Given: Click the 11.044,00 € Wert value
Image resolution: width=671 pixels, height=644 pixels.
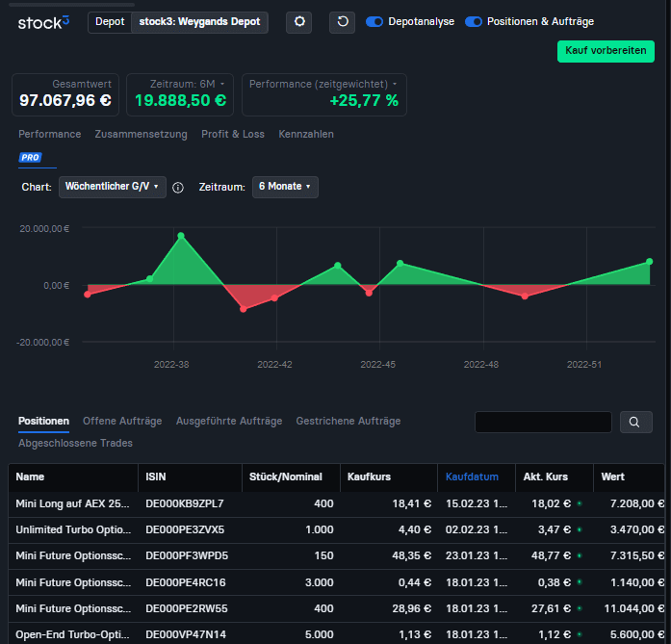Looking at the screenshot, I should [634, 608].
